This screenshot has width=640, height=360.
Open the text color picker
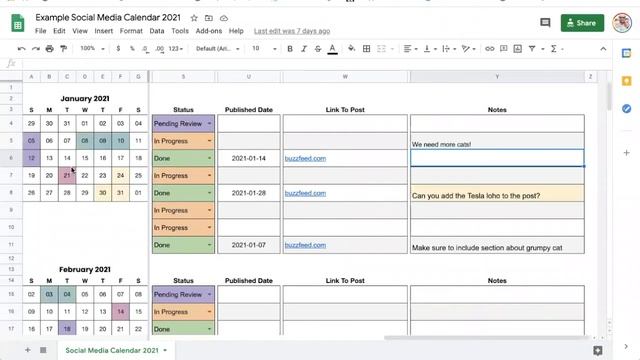click(333, 49)
